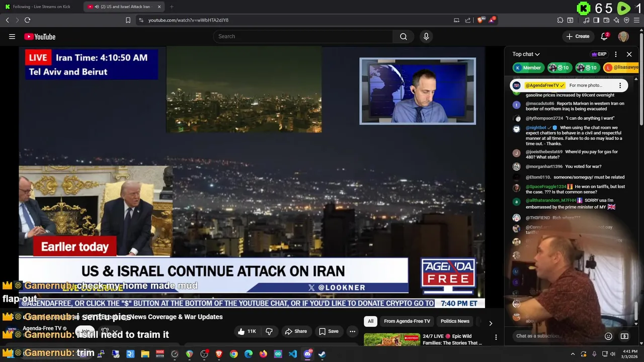The height and width of the screenshot is (362, 644).
Task: Open the browser main menu
Action: [637, 20]
